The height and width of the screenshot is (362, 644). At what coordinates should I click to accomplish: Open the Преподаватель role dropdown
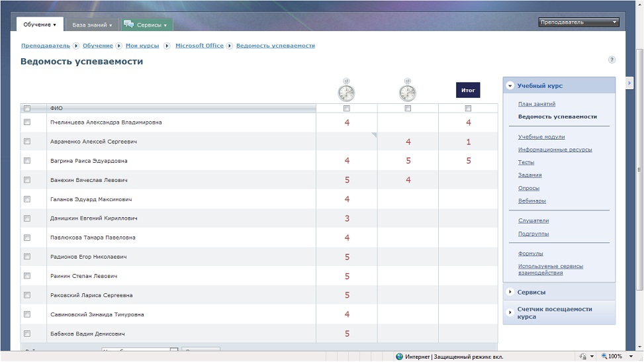[x=578, y=23]
